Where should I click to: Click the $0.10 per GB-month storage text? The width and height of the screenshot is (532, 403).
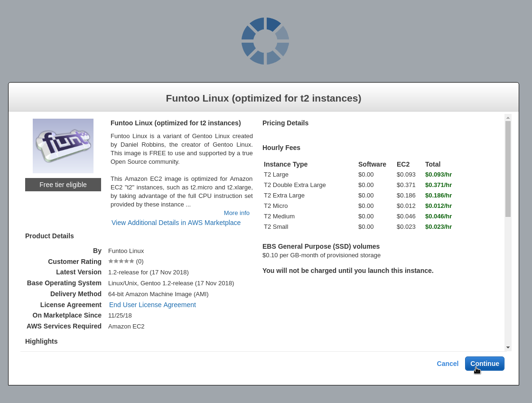click(x=321, y=255)
